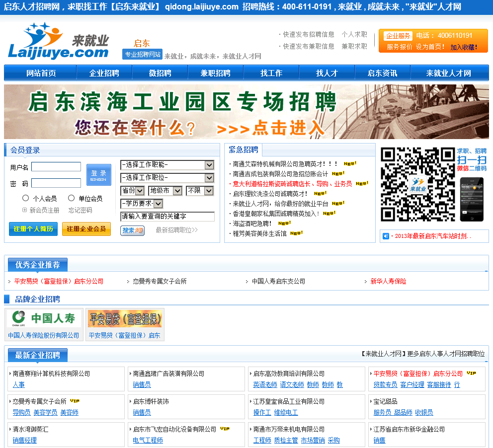
Task: Click the 忘记密码 link
Action: 81,210
